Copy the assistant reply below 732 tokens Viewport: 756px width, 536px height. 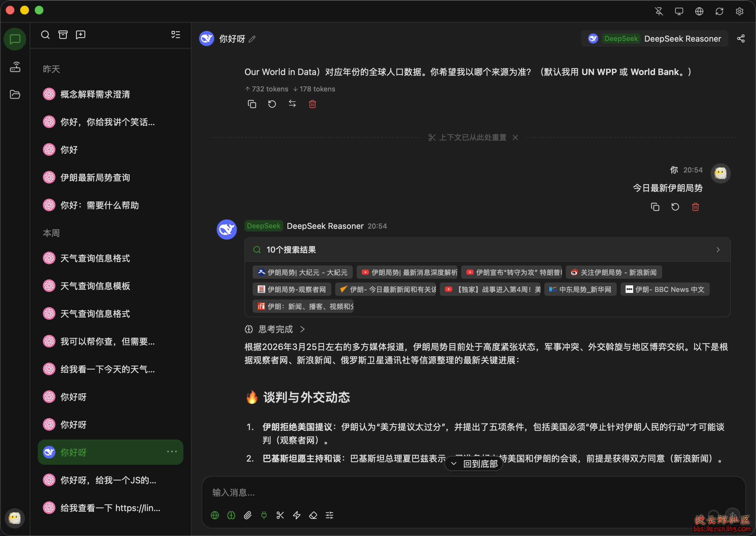[252, 104]
